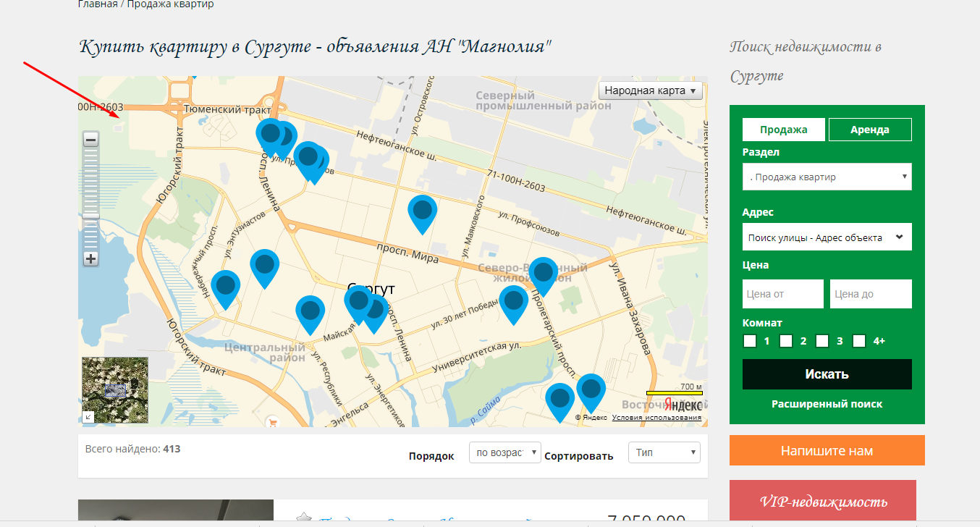Select map pin beside ул. 30 лет Победы
Image resolution: width=980 pixels, height=527 pixels.
[513, 305]
